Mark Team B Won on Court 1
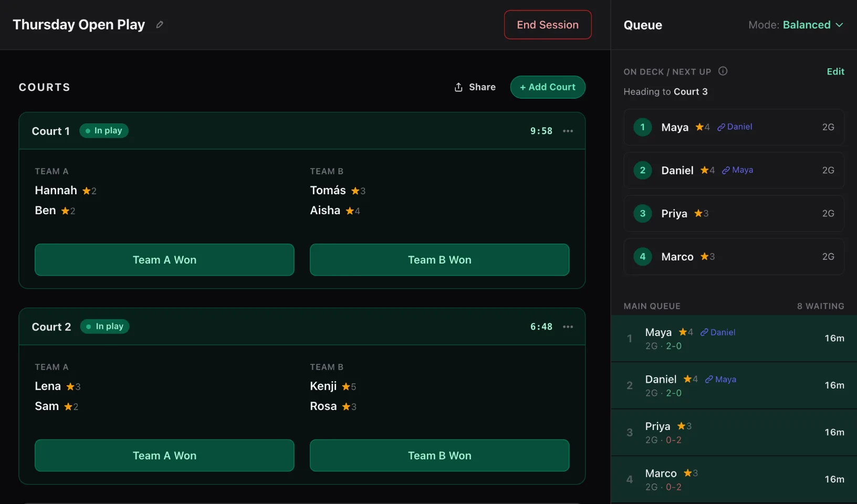 tap(440, 260)
